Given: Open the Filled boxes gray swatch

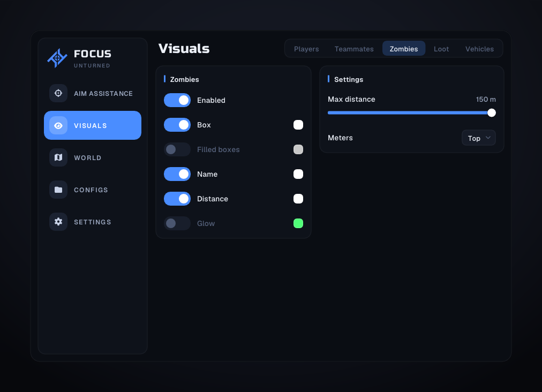Looking at the screenshot, I should [298, 150].
